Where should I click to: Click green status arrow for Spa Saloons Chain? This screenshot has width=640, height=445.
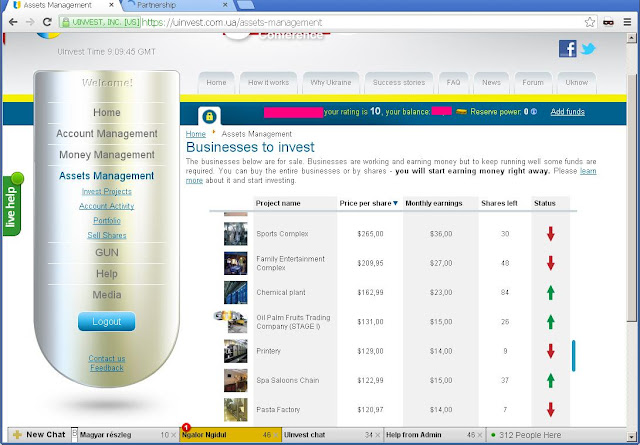click(x=551, y=380)
